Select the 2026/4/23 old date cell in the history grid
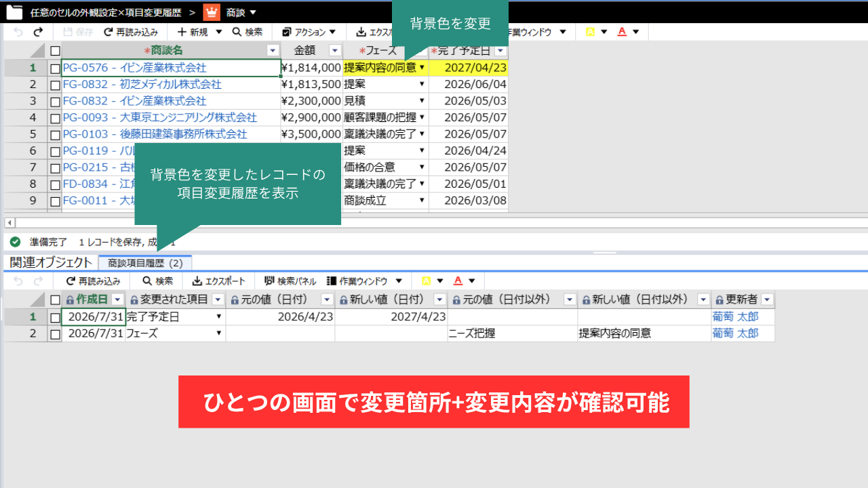The height and width of the screenshot is (488, 868). tap(280, 317)
